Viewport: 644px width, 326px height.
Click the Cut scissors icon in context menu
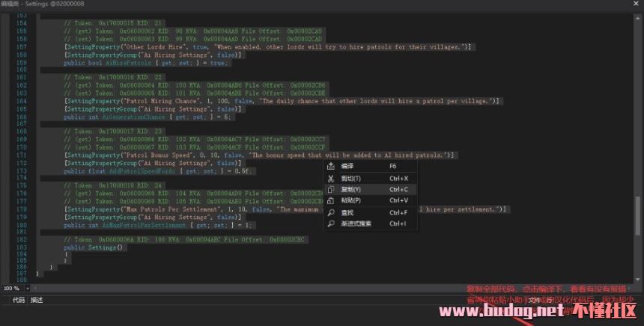(330, 178)
